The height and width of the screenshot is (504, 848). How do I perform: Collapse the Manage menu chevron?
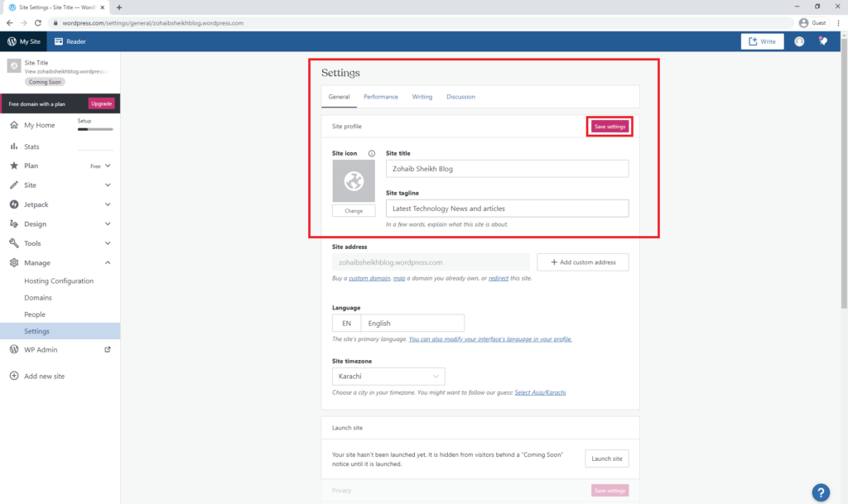108,262
